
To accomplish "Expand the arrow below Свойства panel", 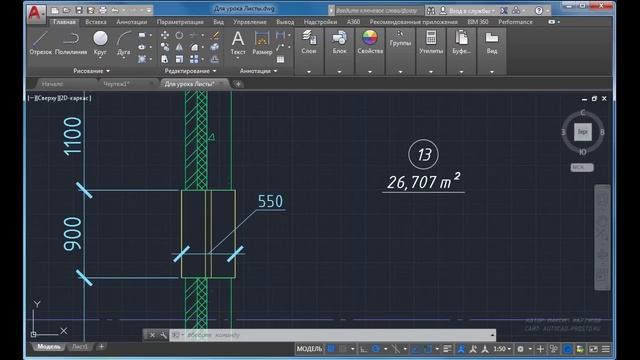I will click(x=370, y=71).
